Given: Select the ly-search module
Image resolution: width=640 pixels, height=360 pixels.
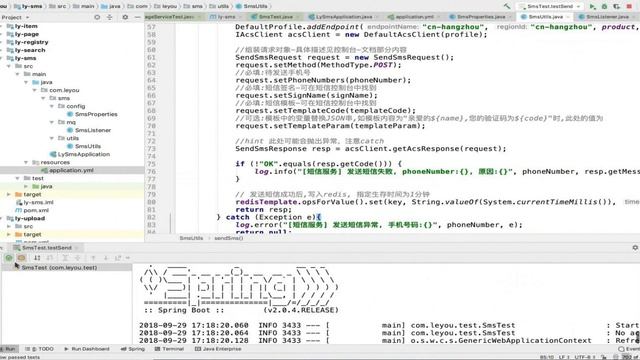Looking at the screenshot, I should pyautogui.click(x=26, y=50).
